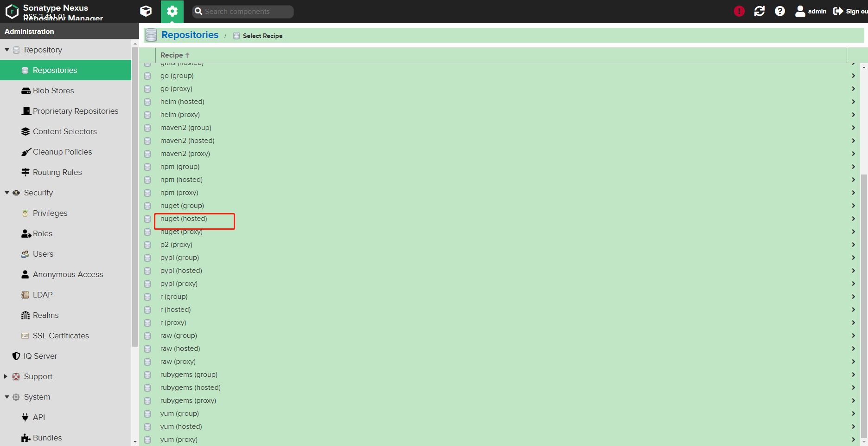Click the API plug icon
Screen dimensions: 868x446
coord(25,417)
